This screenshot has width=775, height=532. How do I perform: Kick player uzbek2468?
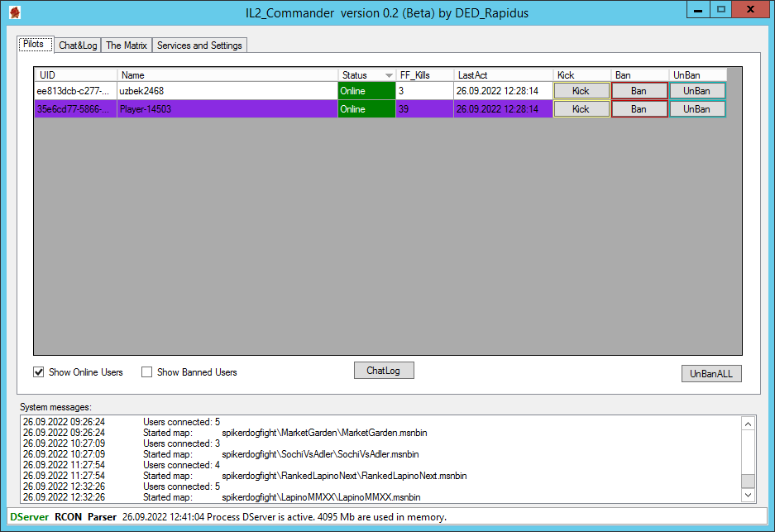[581, 91]
